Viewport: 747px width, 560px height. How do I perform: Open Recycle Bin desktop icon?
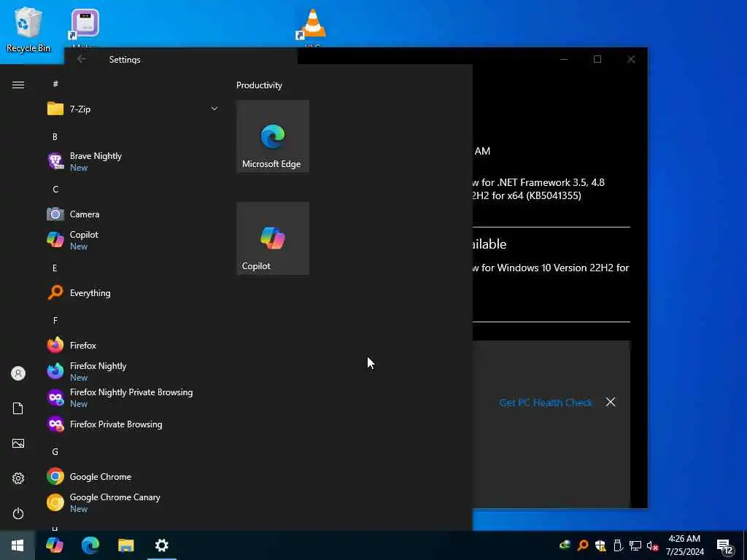click(28, 29)
